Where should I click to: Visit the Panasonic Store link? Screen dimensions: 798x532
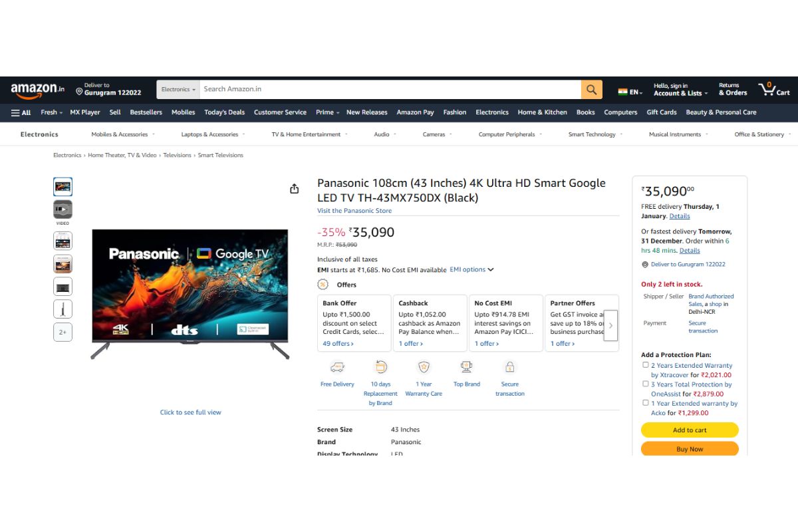click(x=354, y=210)
